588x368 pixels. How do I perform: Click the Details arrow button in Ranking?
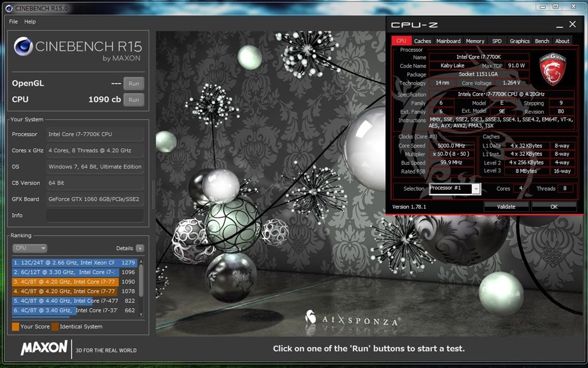[x=140, y=248]
